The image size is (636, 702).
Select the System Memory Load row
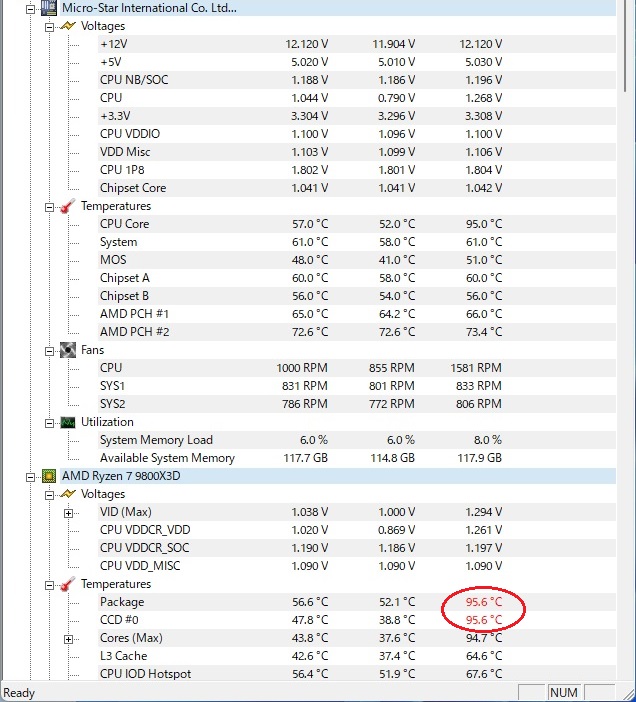point(156,440)
